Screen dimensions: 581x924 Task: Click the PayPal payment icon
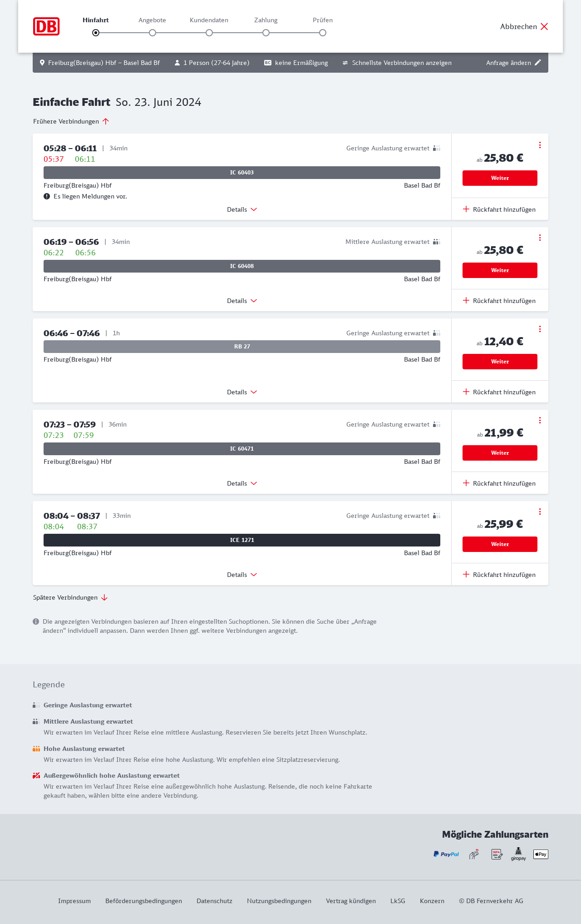pyautogui.click(x=446, y=854)
